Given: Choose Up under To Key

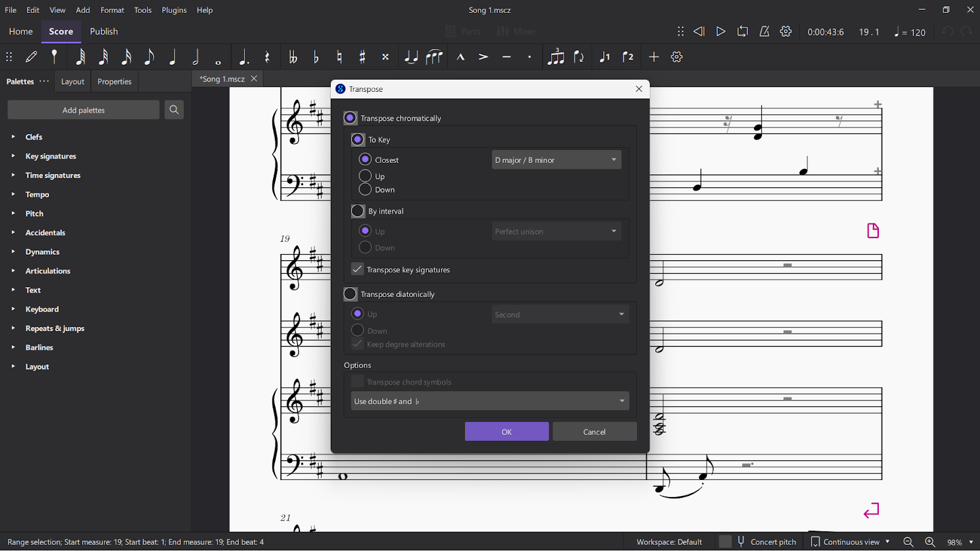Looking at the screenshot, I should tap(365, 176).
